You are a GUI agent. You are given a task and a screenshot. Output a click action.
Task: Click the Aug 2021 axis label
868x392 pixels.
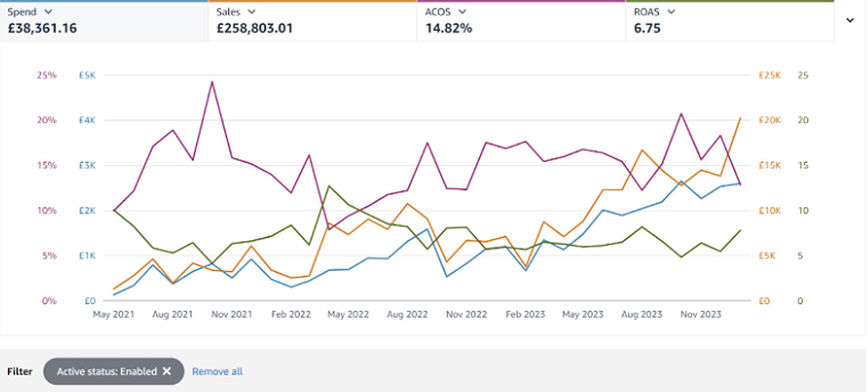coord(172,315)
